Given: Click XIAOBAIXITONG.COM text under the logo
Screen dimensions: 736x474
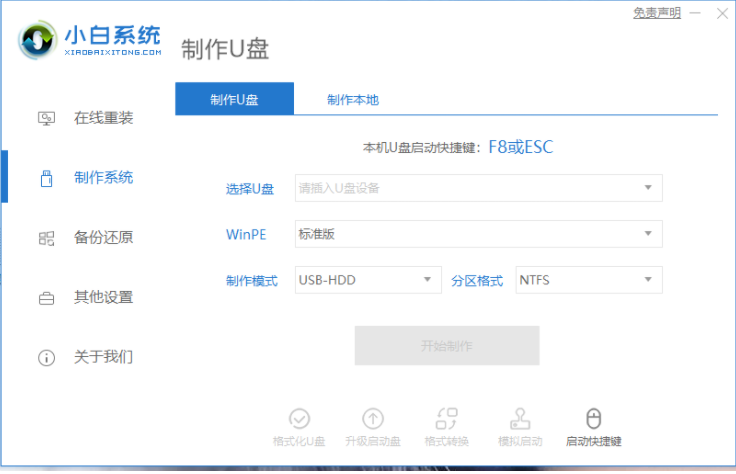Looking at the screenshot, I should click(x=113, y=53).
